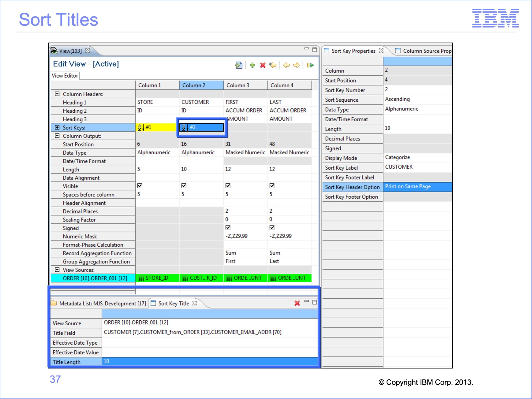Switch to the Sort Key Title tab
The image size is (532, 399).
[174, 303]
